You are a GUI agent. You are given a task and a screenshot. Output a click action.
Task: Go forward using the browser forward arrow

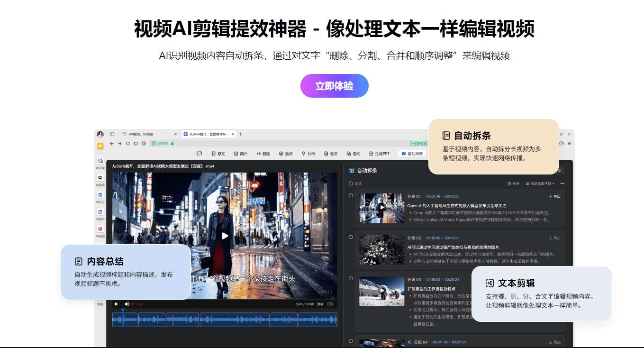(x=120, y=143)
